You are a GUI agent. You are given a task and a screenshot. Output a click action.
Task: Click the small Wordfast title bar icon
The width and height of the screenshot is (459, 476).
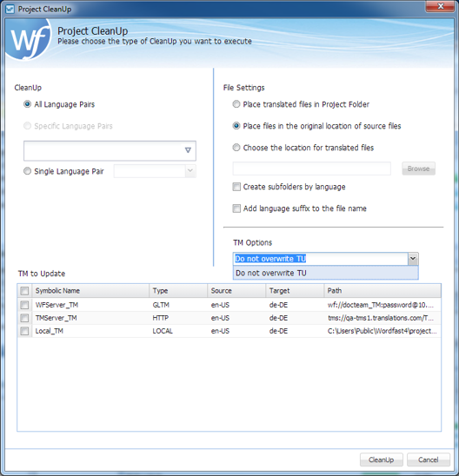(10, 9)
